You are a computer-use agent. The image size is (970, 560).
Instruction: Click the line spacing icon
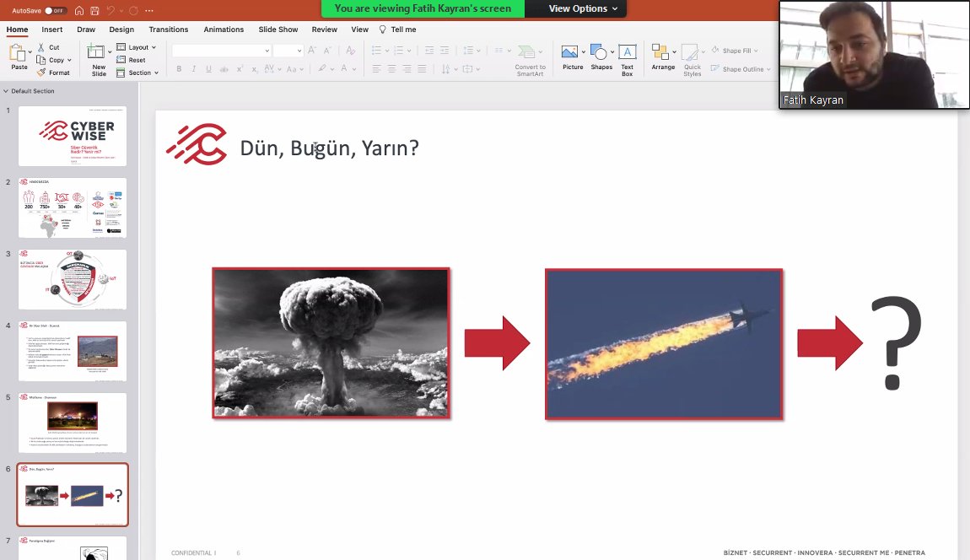(468, 51)
